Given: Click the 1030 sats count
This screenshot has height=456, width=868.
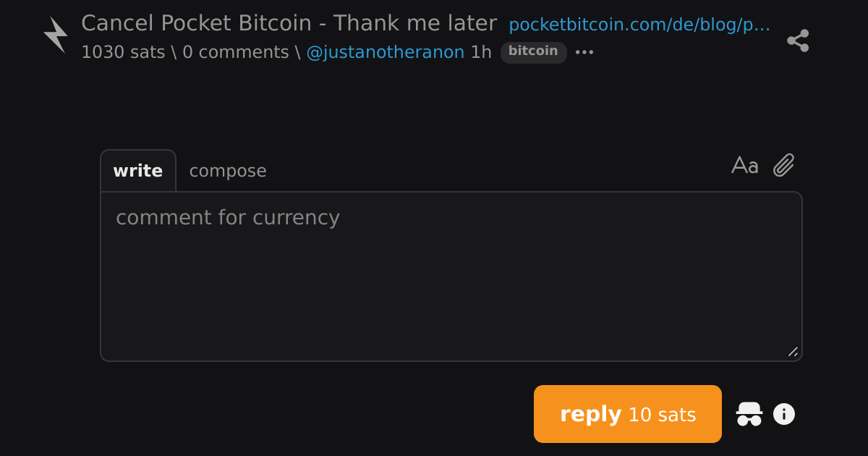Looking at the screenshot, I should (123, 52).
